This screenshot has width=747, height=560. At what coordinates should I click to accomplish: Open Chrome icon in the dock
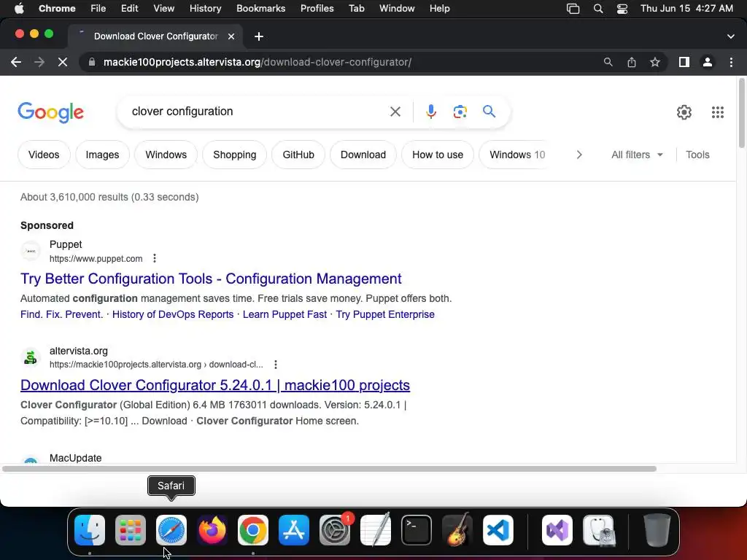253,529
